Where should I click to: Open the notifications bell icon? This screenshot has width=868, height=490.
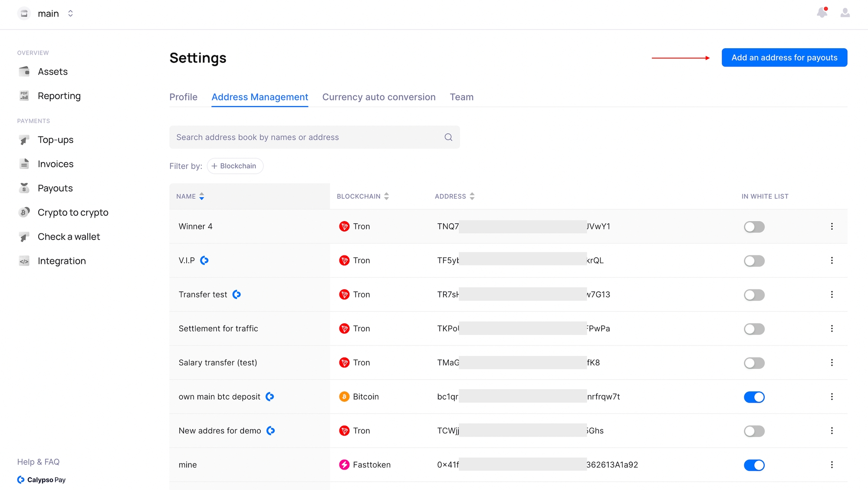(822, 13)
